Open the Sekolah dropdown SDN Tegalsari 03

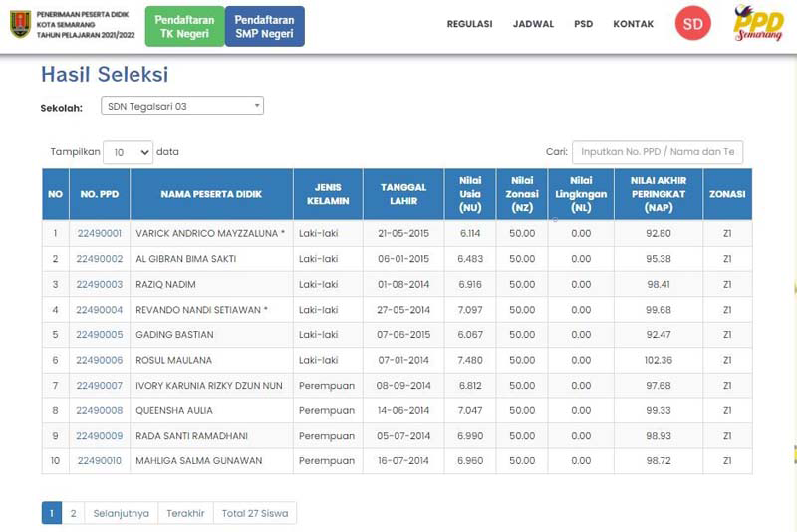pyautogui.click(x=182, y=106)
